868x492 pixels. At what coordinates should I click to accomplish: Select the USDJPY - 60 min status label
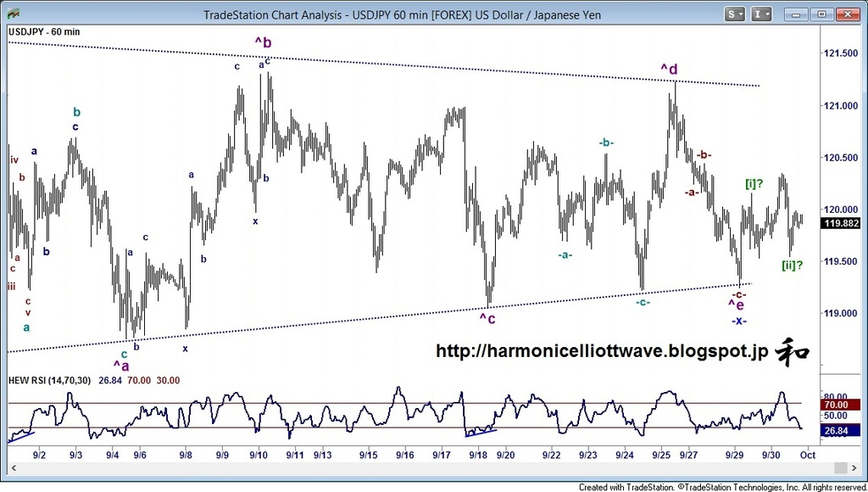(x=44, y=31)
